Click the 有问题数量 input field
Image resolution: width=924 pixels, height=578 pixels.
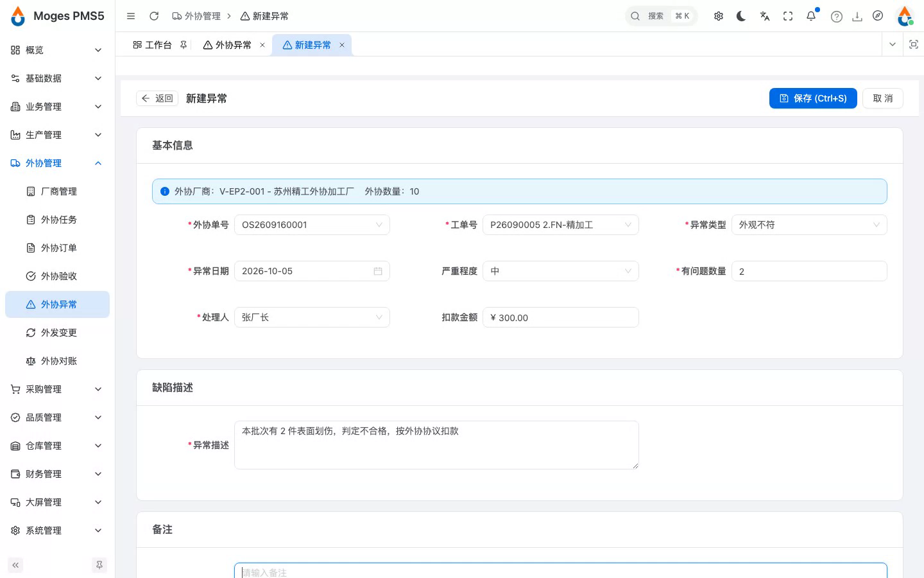click(809, 271)
